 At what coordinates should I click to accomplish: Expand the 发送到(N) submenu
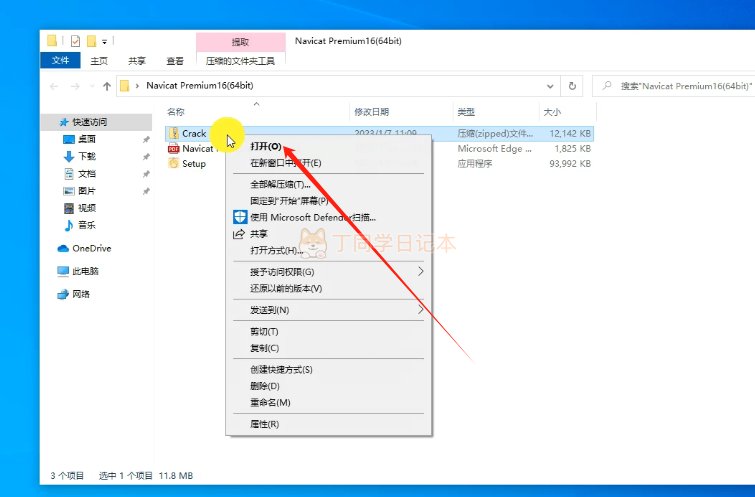coord(270,310)
